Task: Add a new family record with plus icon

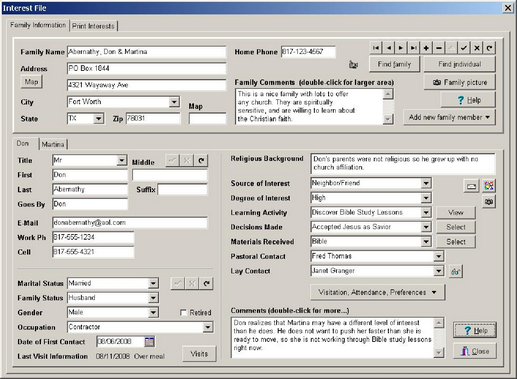Action: pos(426,48)
